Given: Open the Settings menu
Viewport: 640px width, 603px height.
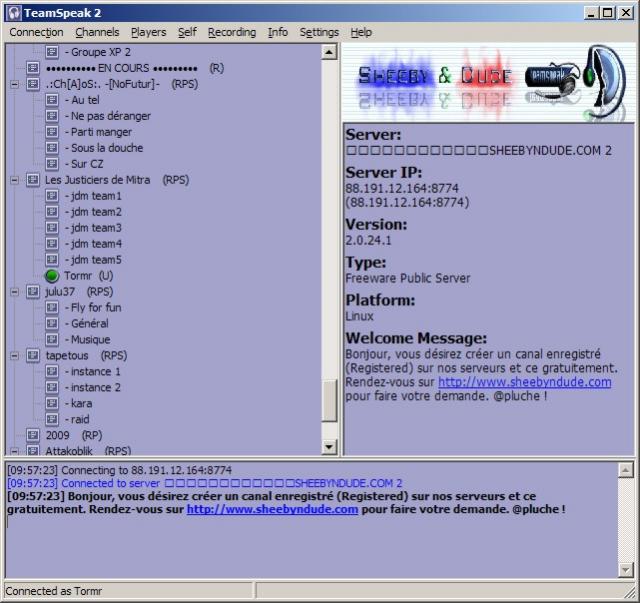Looking at the screenshot, I should click(x=319, y=32).
